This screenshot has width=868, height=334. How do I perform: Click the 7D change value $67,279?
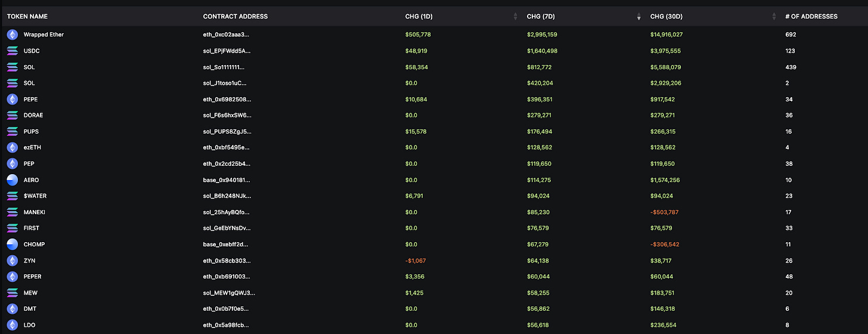point(538,244)
